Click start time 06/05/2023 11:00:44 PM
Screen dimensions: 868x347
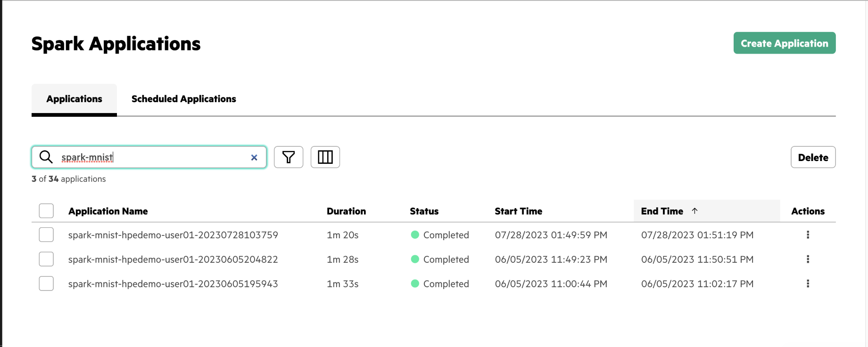(x=551, y=283)
